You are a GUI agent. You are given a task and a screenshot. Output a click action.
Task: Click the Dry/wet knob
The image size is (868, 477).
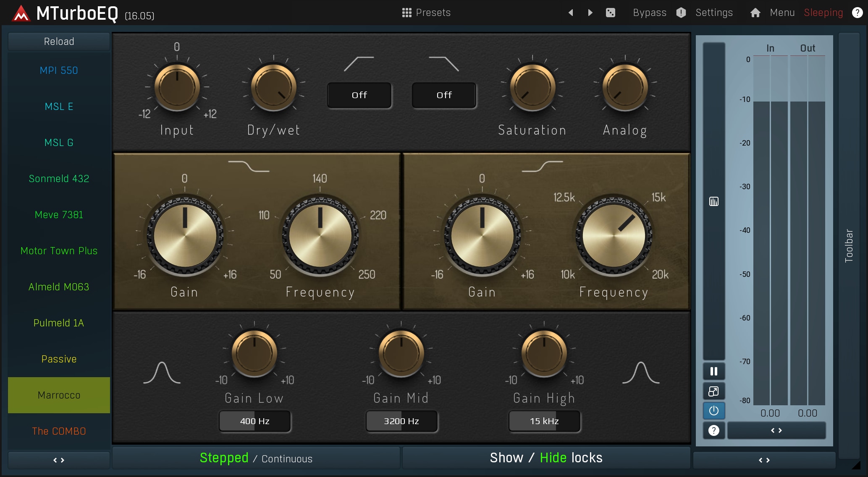point(273,87)
